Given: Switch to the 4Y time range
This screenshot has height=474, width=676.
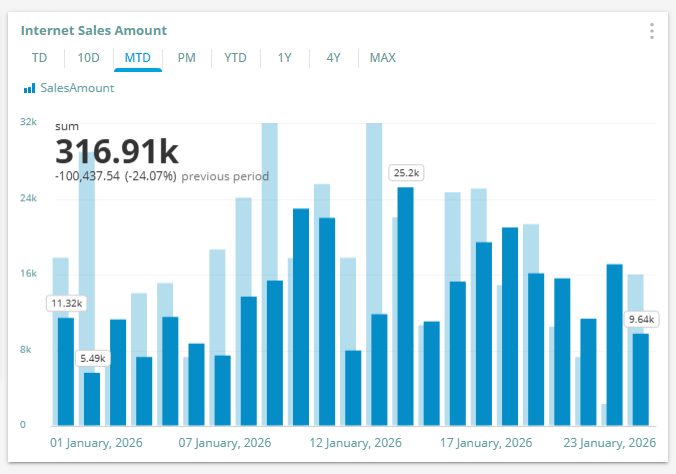Looking at the screenshot, I should pyautogui.click(x=334, y=58).
